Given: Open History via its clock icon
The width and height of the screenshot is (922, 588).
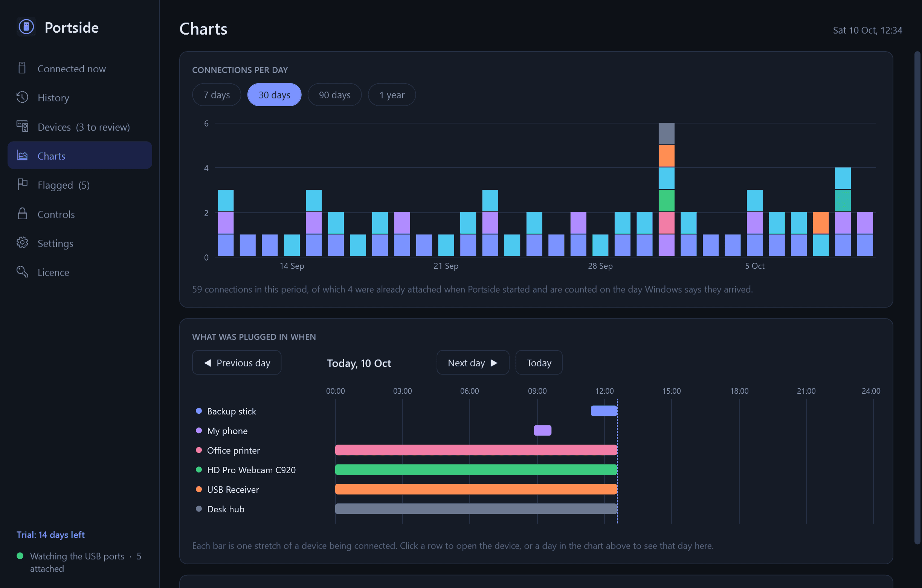Looking at the screenshot, I should 22,97.
